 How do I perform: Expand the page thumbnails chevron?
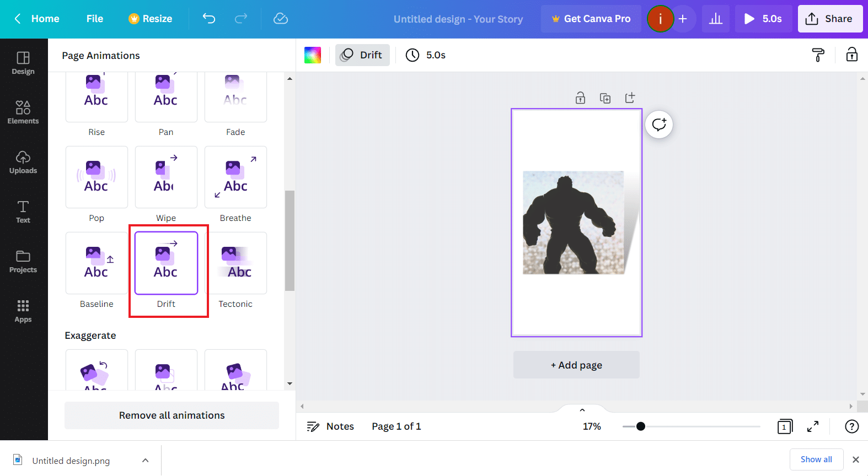coord(582,410)
